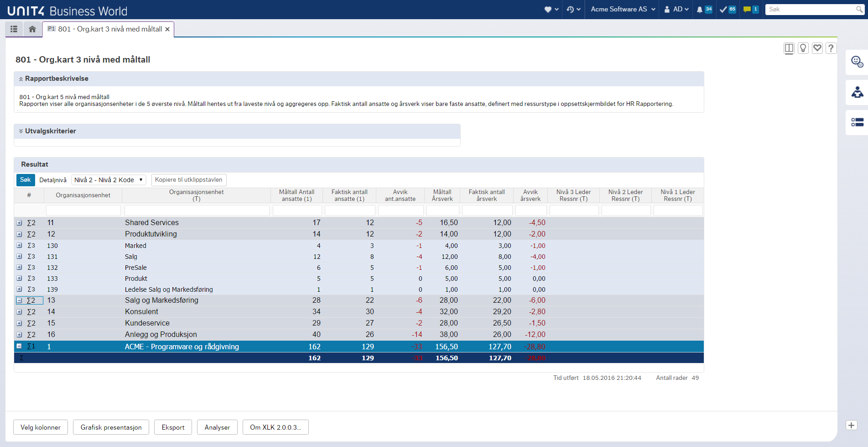
Task: Expand row 139 Ledelse Salg og Markedsføring
Action: (19, 289)
